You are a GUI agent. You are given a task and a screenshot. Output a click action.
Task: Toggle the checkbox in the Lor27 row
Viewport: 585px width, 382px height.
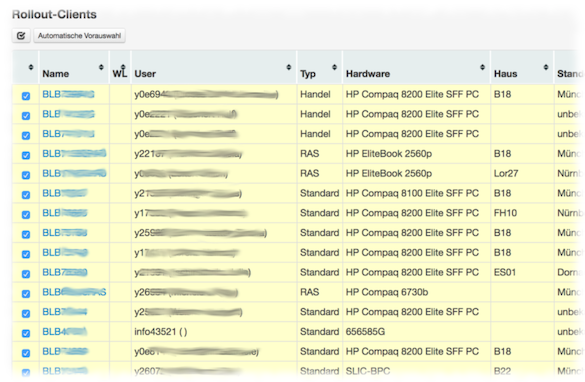pyautogui.click(x=26, y=175)
